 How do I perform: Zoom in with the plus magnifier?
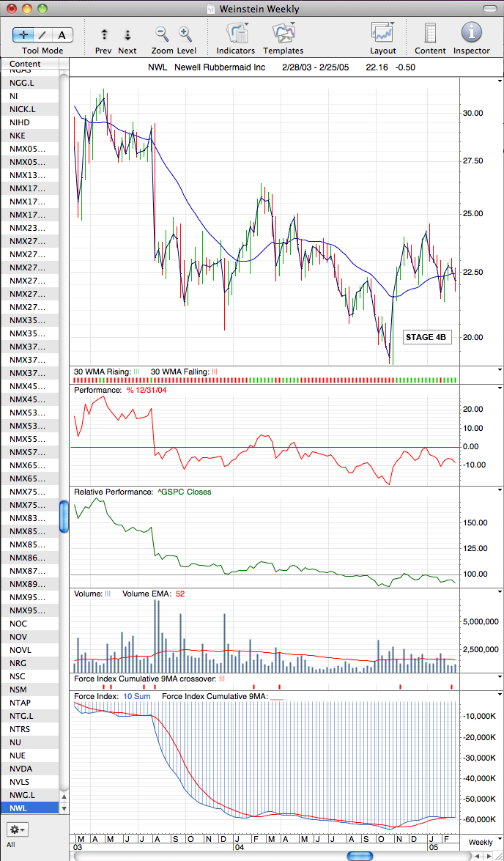point(185,34)
